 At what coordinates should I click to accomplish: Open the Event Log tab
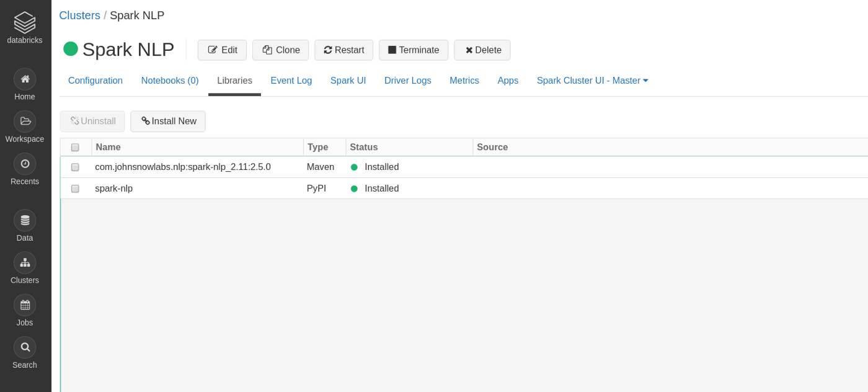(291, 81)
